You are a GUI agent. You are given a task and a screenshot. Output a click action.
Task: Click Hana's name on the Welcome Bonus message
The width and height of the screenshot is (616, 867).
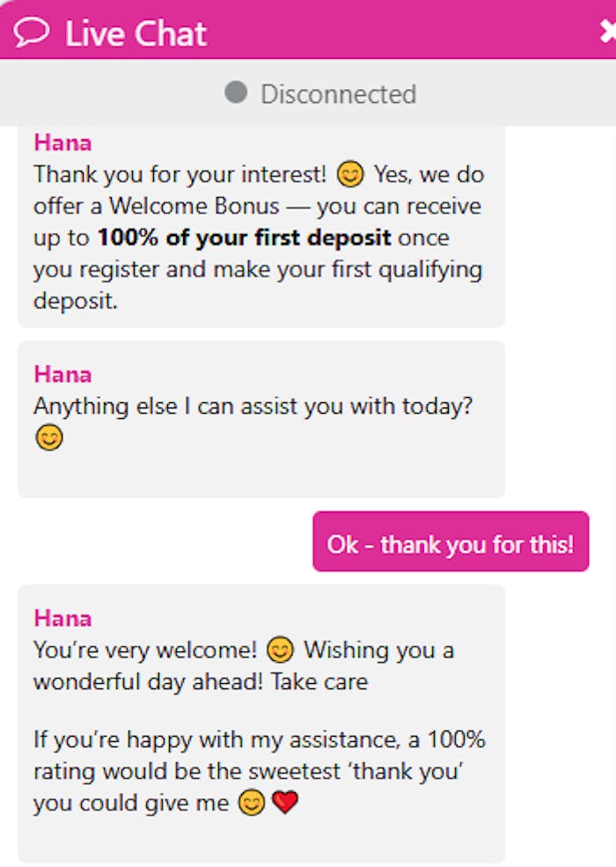pos(62,143)
